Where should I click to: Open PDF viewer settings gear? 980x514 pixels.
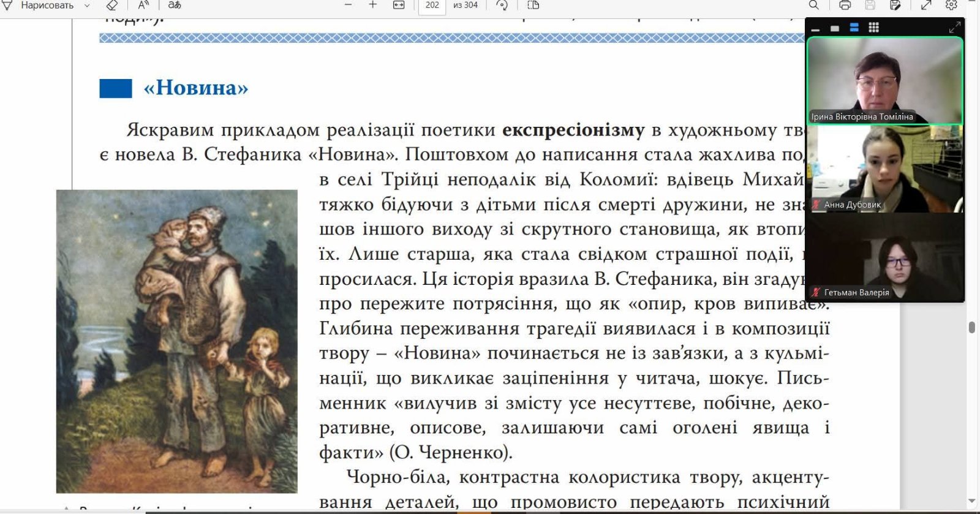click(x=951, y=6)
